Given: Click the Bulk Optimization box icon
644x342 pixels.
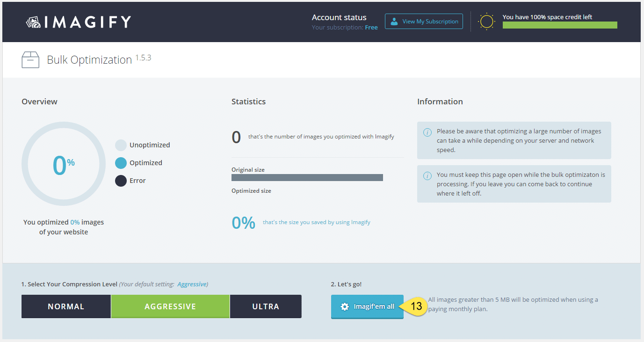Looking at the screenshot, I should (x=30, y=60).
